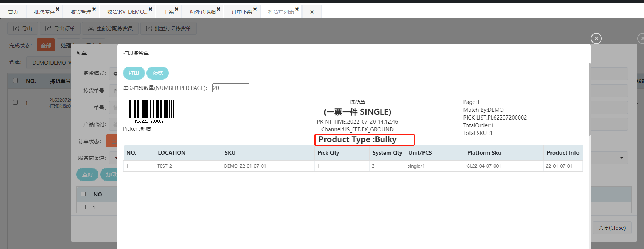Image resolution: width=644 pixels, height=249 pixels.
Task: Switch to the 上架 tab
Action: coord(169,12)
